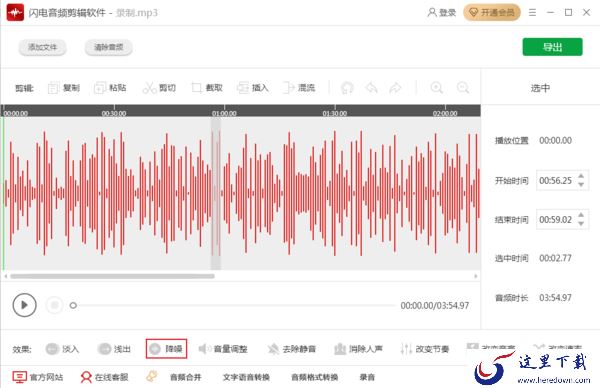Click the horizontal waveform scrollbar thumb
This screenshot has width=600, height=388.
pos(112,276)
